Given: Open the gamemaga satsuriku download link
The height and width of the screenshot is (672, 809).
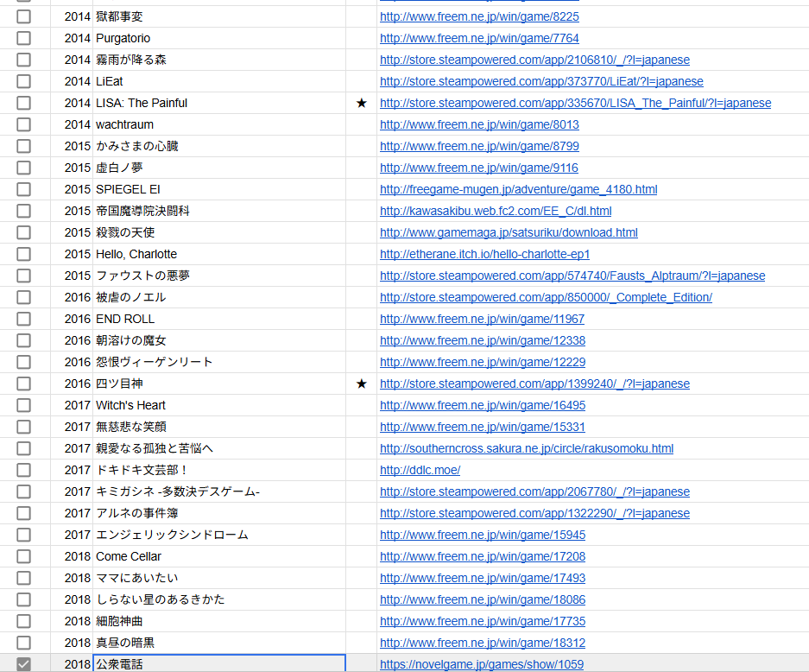Looking at the screenshot, I should point(509,232).
